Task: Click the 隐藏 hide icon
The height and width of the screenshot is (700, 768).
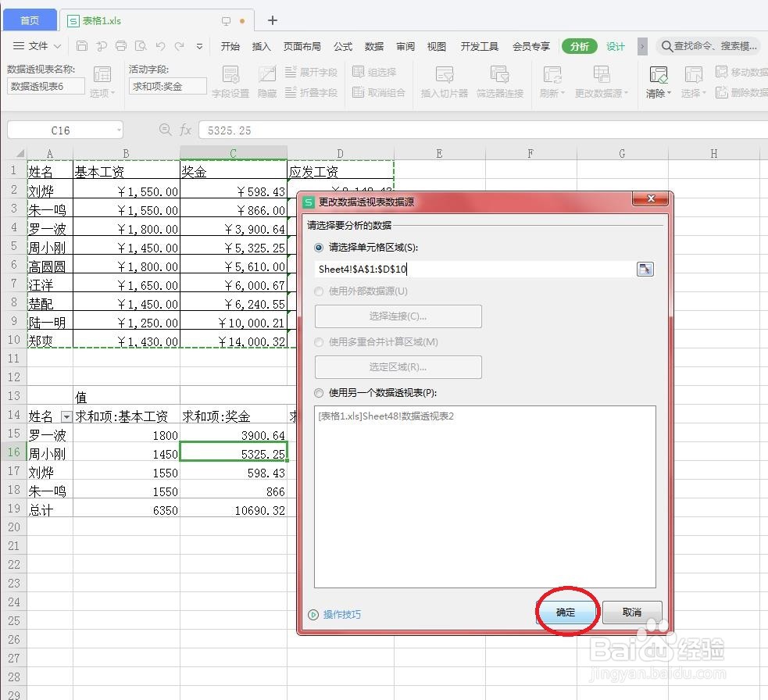Action: click(x=267, y=82)
